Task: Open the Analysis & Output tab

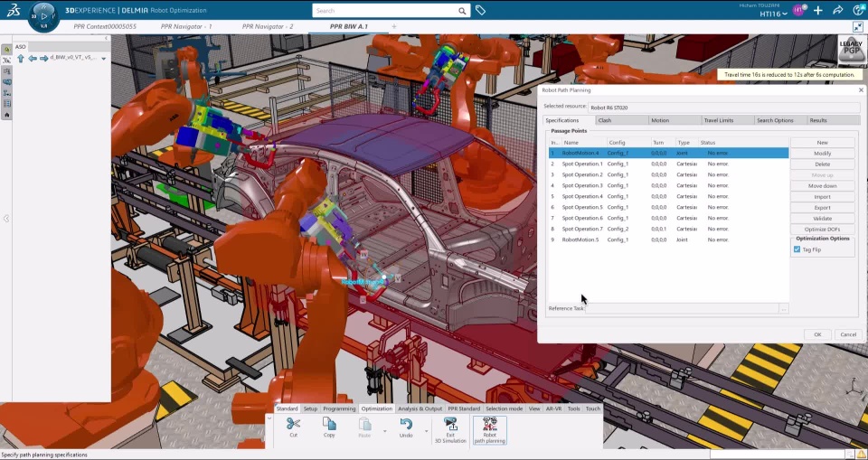Action: click(x=420, y=408)
